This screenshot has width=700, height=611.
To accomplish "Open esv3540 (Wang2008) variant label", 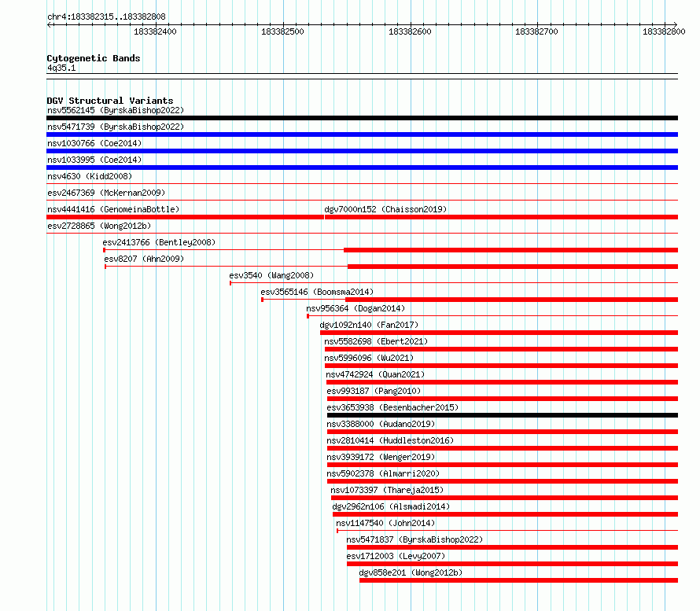I will [x=271, y=275].
